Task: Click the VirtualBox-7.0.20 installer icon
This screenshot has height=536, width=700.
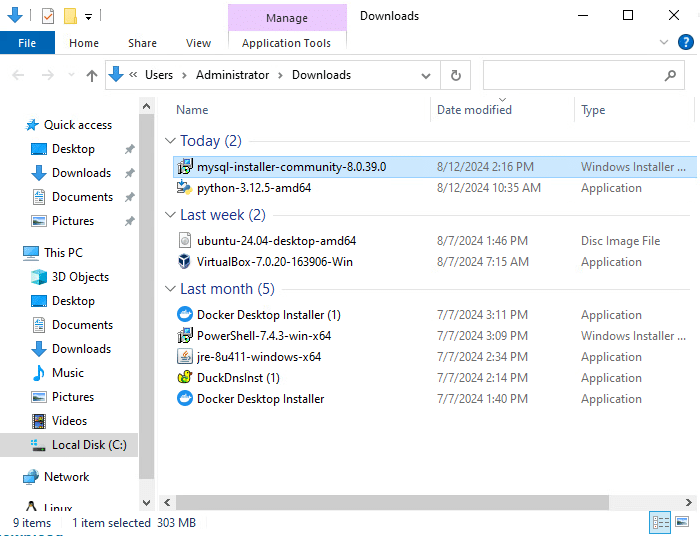Action: [x=185, y=262]
